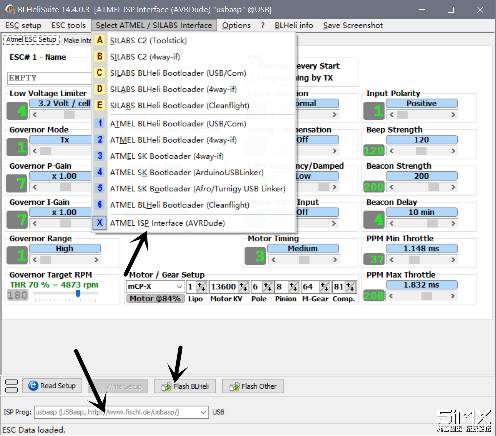The image size is (496, 436).
Task: Click Low Voltage Limiter left arrow
Action: 35,115
